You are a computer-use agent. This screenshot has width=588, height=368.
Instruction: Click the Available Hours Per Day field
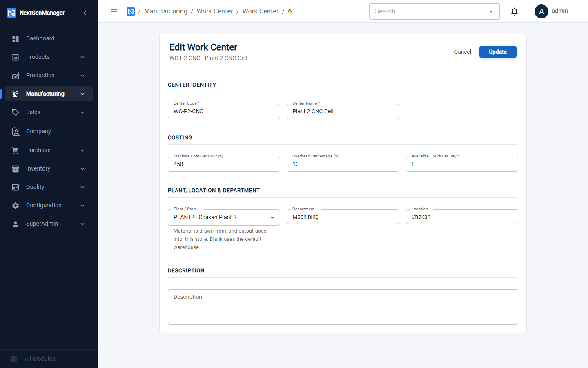pyautogui.click(x=462, y=164)
